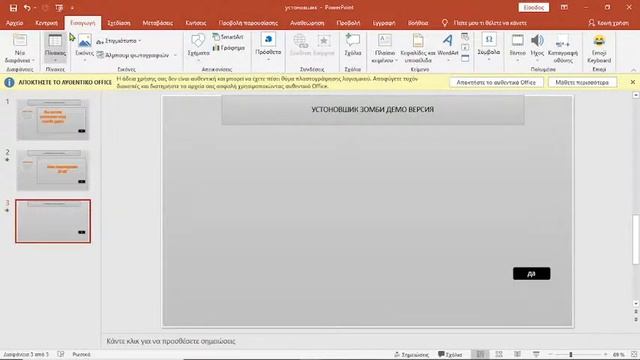640x360 pixels.
Task: Click the spell check icon in status bar
Action: pos(60,354)
